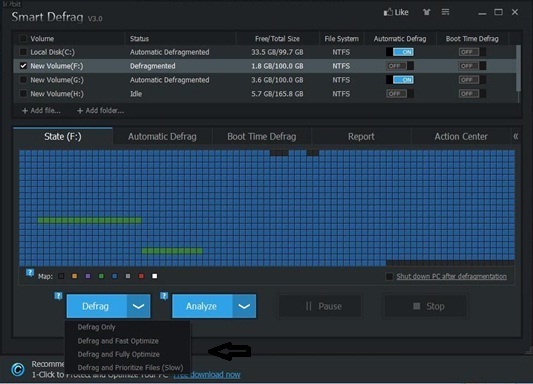Choose Defrag and Fast Optimize
The image size is (533, 384).
118,341
